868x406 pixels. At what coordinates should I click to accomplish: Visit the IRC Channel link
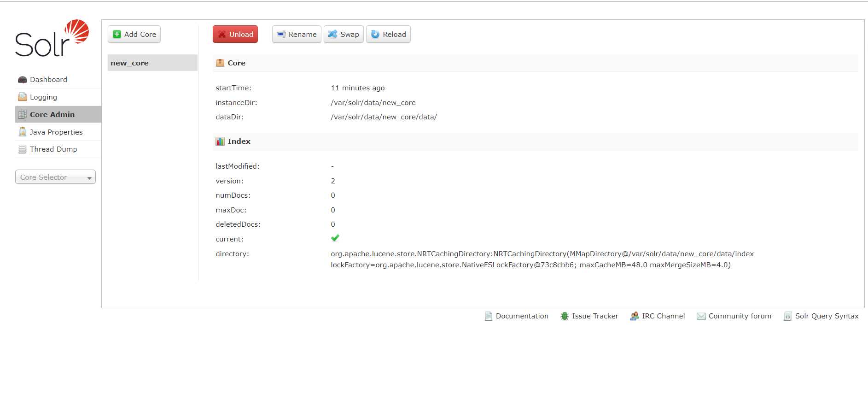[x=658, y=316]
